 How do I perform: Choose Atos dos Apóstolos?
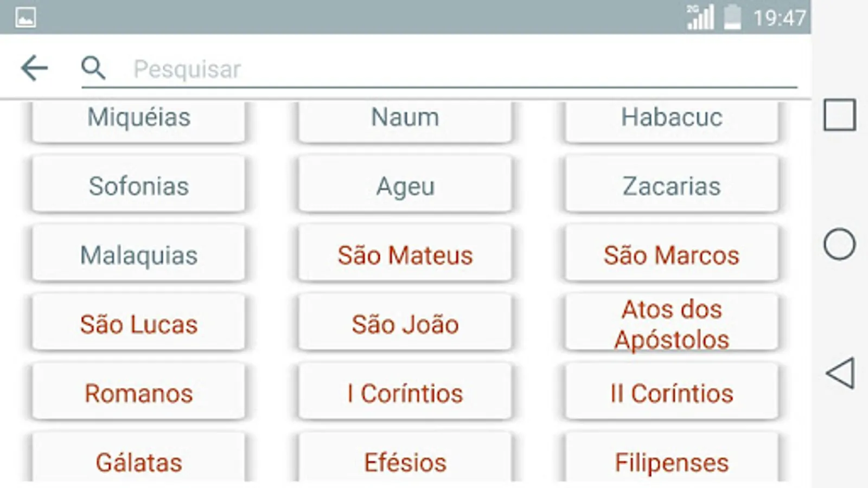672,324
